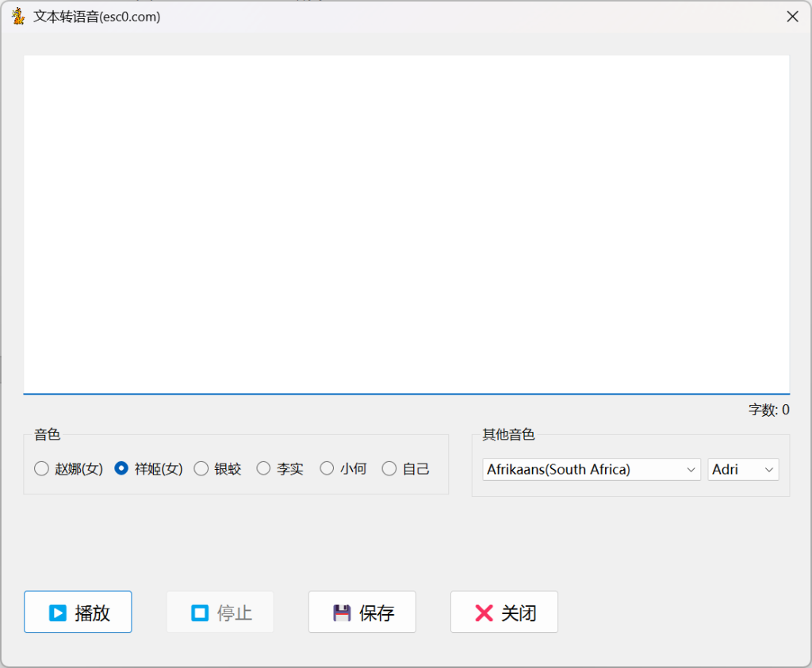Pick the 李实 voice option
The image size is (812, 668).
point(264,469)
